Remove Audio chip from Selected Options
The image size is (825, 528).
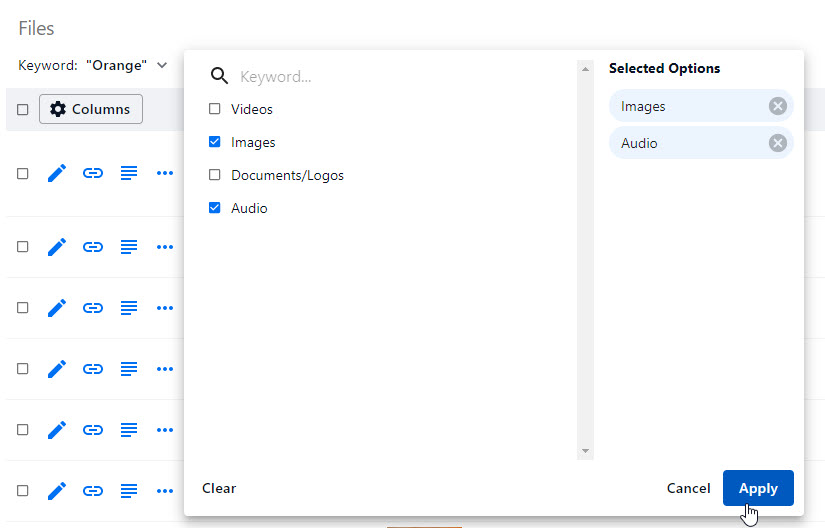pos(777,143)
